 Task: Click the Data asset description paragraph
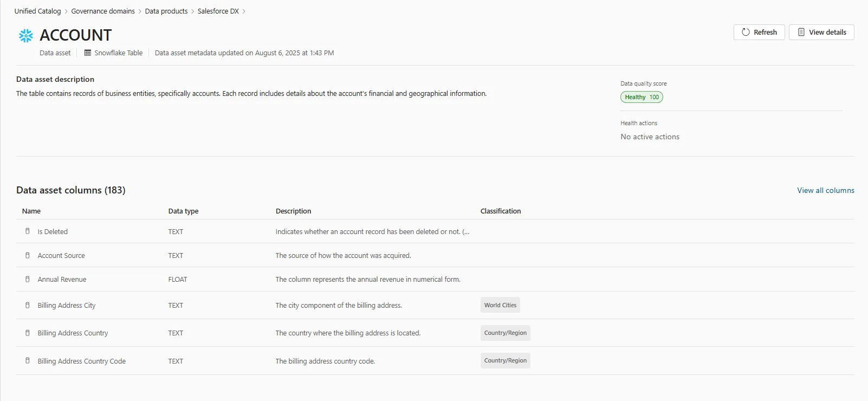tap(251, 93)
